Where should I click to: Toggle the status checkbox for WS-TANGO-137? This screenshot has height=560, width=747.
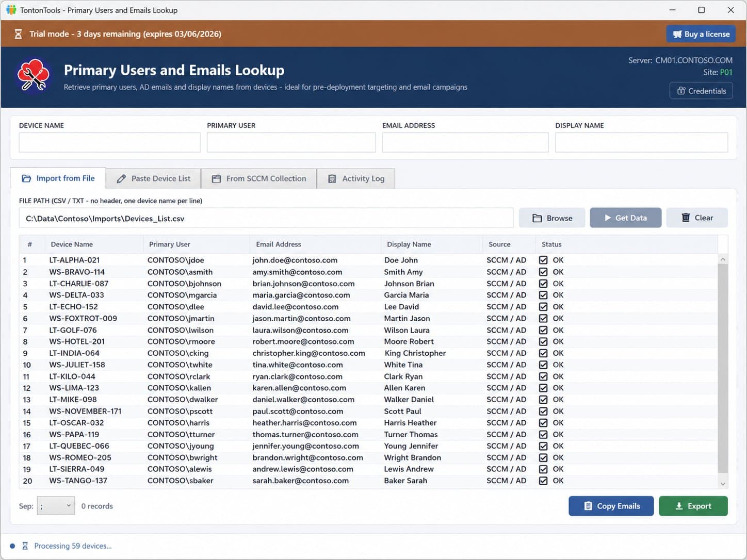click(x=543, y=481)
